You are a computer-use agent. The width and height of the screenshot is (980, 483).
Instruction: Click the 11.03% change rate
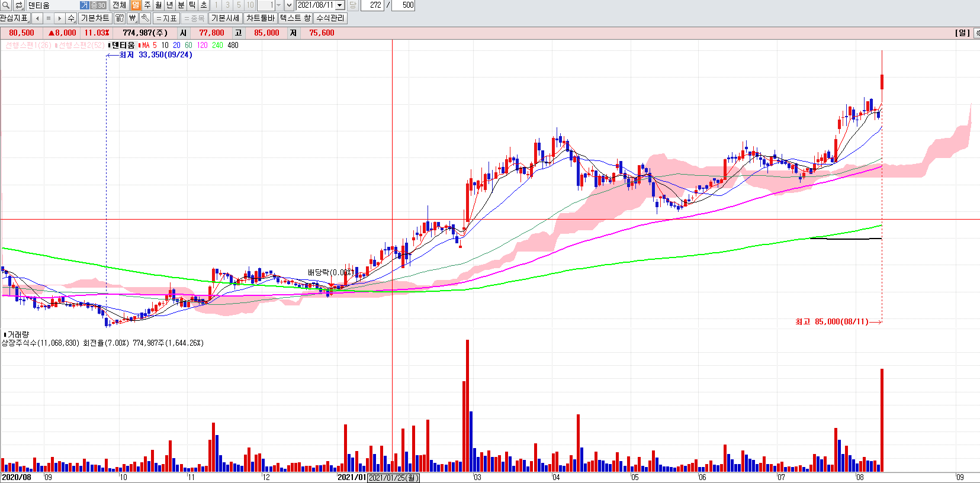(x=97, y=33)
